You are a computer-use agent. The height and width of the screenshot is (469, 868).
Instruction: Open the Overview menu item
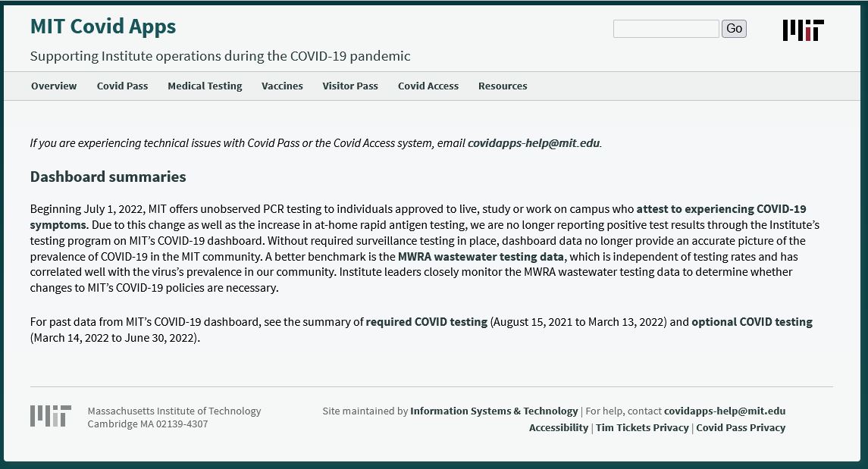click(54, 86)
